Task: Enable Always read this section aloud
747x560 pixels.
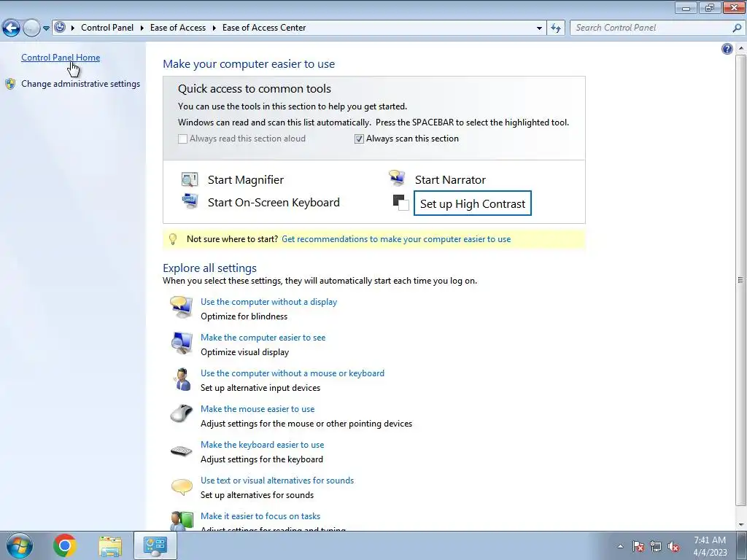Action: [x=182, y=139]
